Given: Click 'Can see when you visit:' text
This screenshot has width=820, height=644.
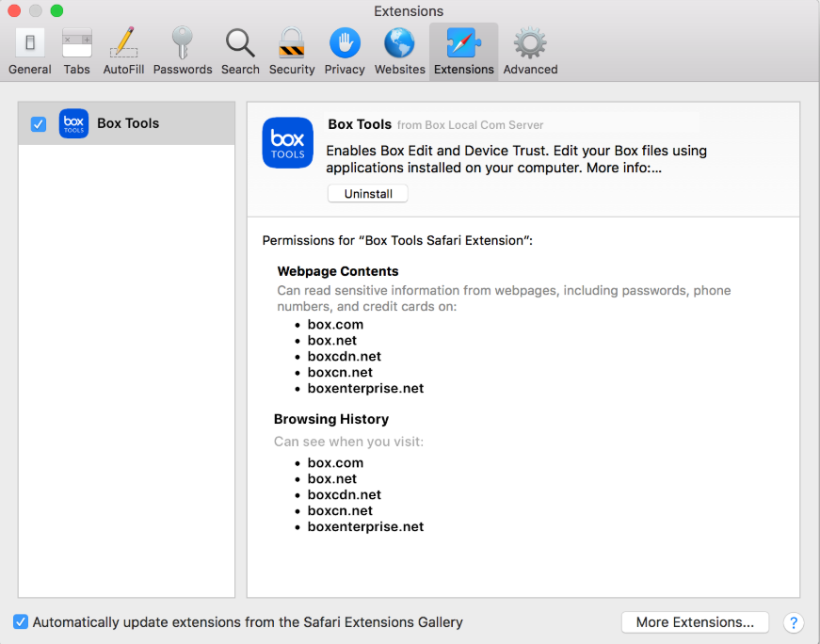Looking at the screenshot, I should pyautogui.click(x=348, y=442).
